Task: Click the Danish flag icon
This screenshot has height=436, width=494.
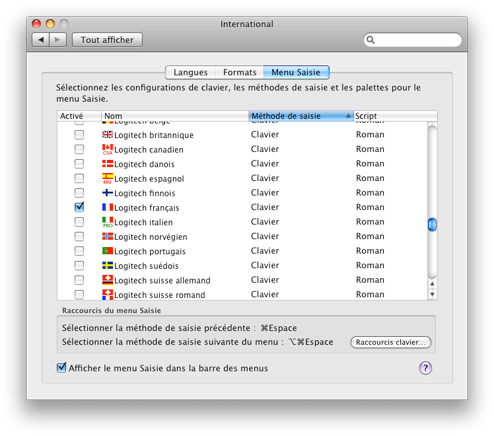Action: tap(107, 164)
